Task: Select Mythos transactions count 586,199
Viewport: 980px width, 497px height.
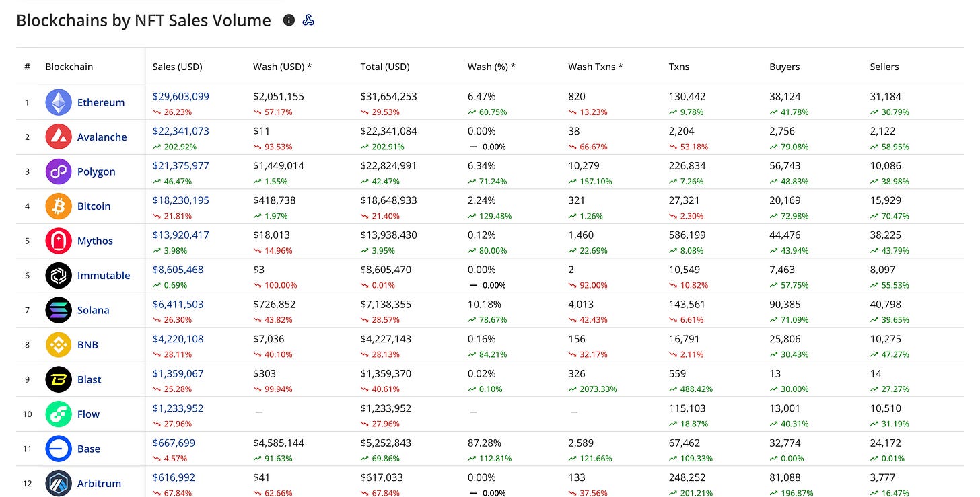Action: [687, 235]
